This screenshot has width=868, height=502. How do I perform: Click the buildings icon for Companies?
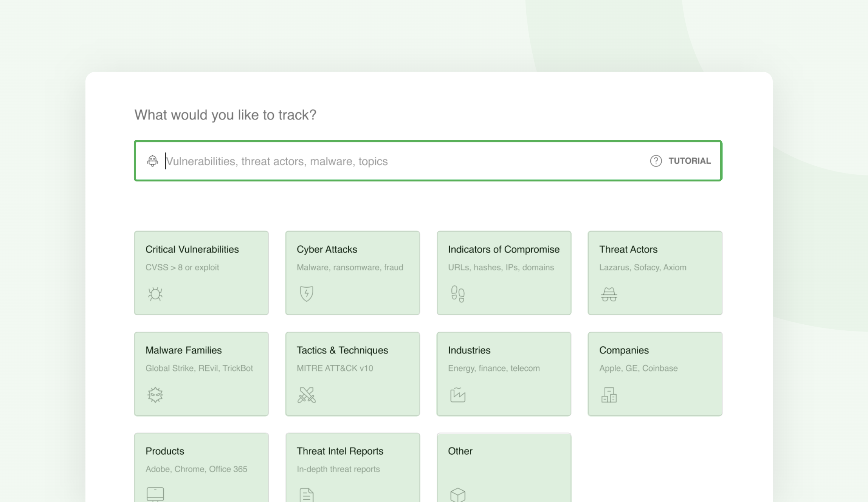point(609,395)
